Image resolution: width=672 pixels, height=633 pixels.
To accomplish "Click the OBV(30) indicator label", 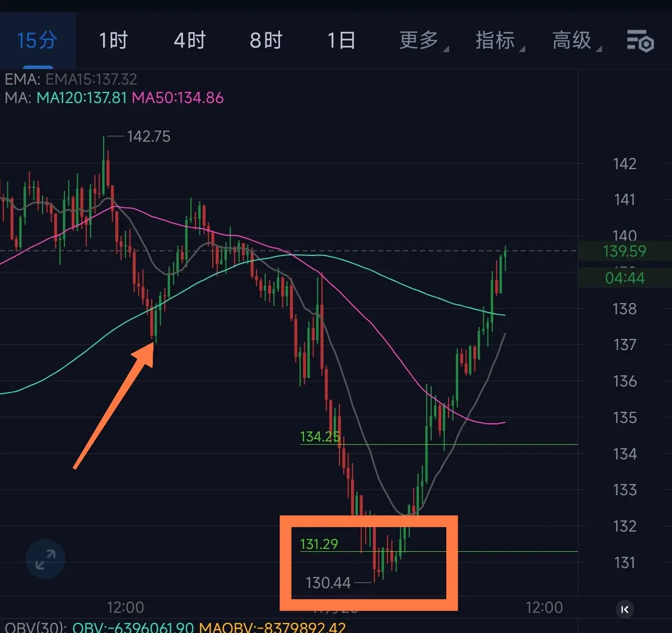I will [x=35, y=627].
